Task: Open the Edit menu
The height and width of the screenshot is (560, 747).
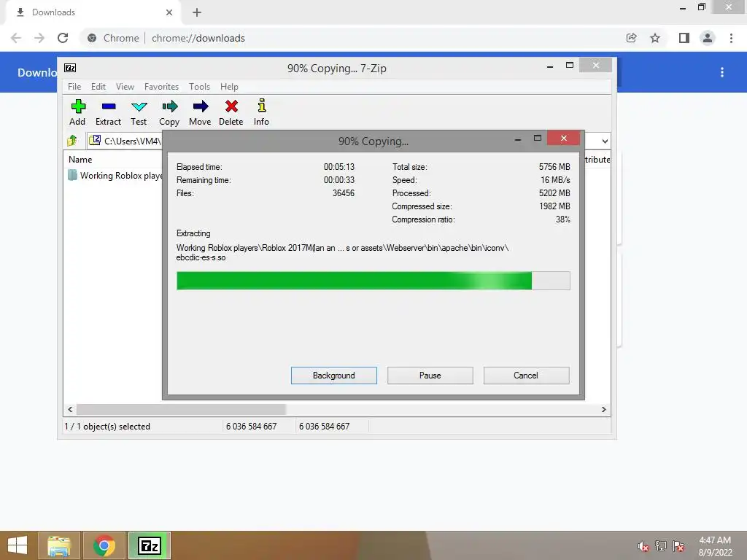Action: tap(98, 87)
